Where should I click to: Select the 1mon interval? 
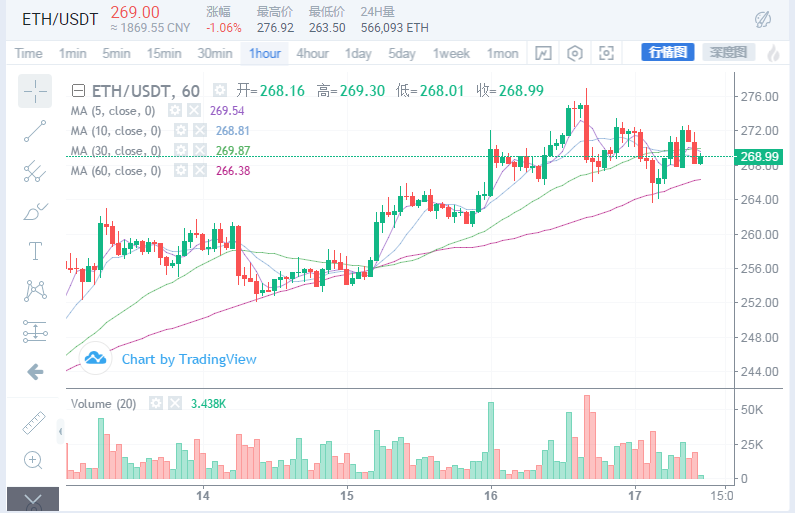[502, 53]
